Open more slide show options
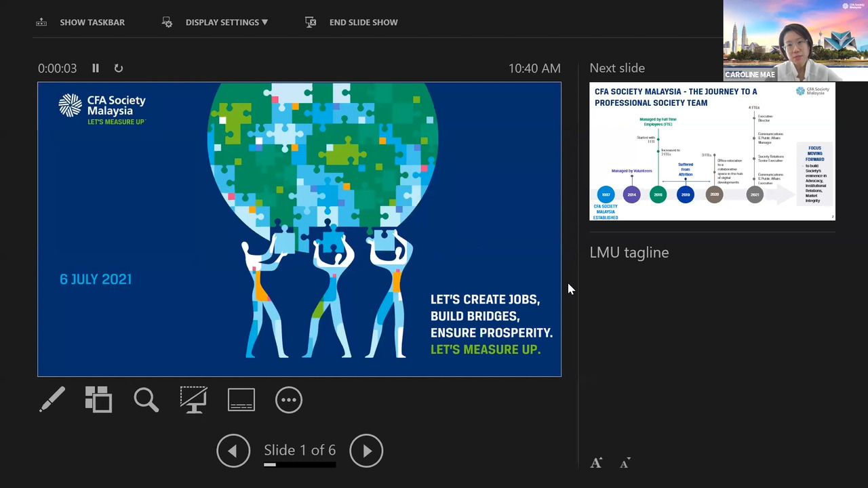The width and height of the screenshot is (868, 488). 289,400
